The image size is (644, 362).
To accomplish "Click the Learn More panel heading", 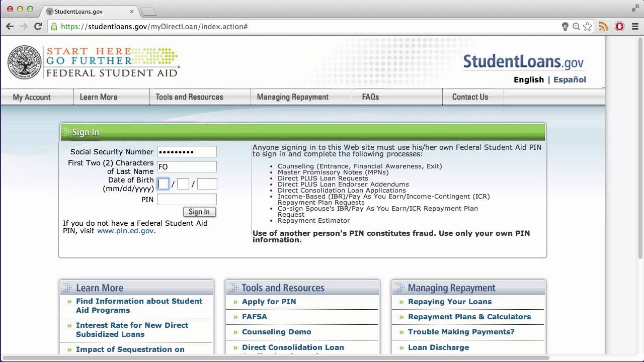I will point(136,288).
